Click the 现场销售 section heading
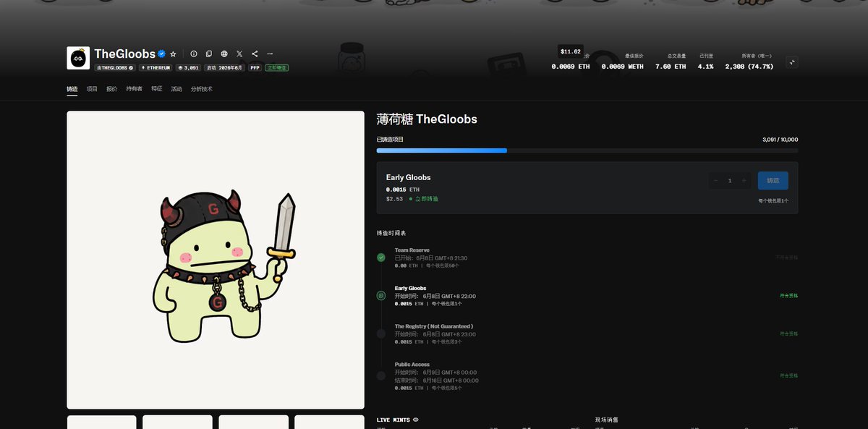The width and height of the screenshot is (868, 429). (x=607, y=420)
